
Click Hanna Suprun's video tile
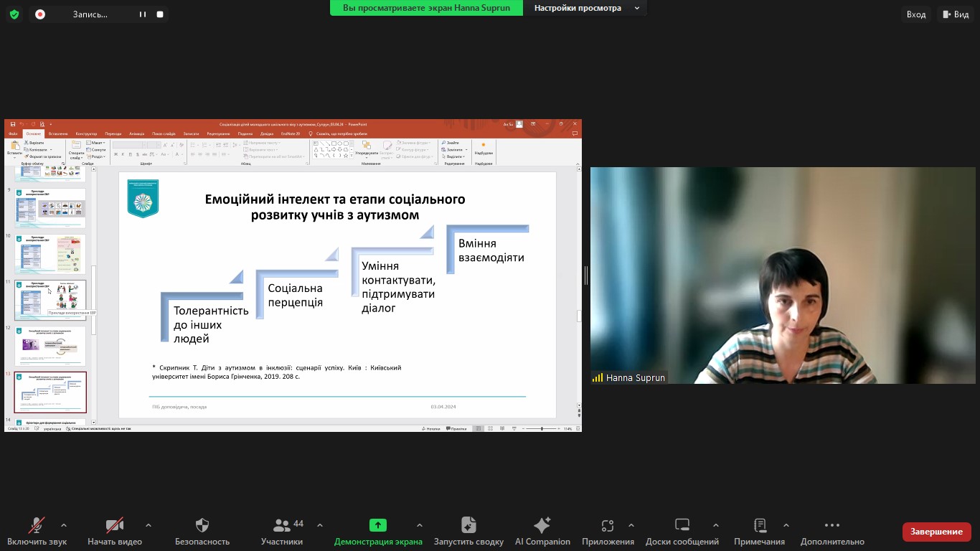783,275
